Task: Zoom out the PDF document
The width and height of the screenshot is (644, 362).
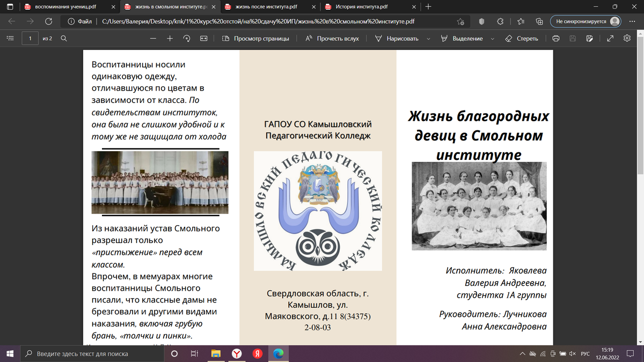Action: pyautogui.click(x=153, y=38)
